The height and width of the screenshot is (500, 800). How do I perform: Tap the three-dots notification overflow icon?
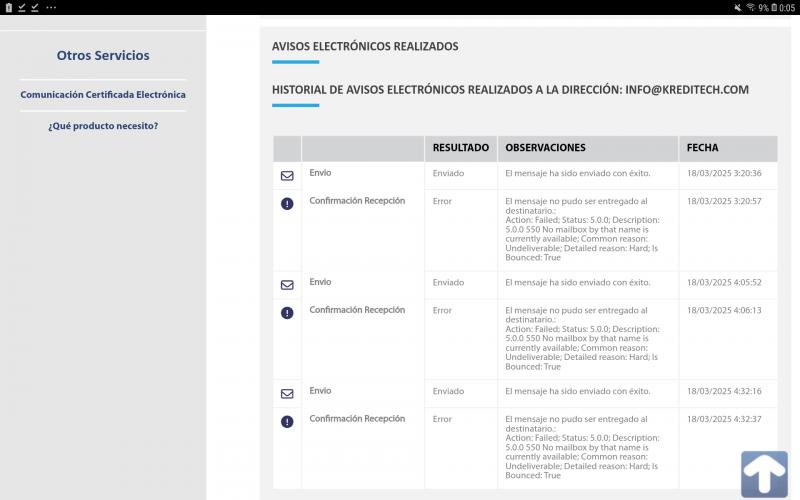coord(51,7)
